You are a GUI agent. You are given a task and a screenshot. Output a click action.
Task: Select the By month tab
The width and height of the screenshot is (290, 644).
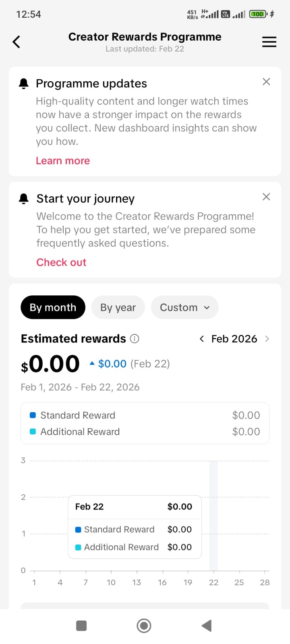click(53, 308)
